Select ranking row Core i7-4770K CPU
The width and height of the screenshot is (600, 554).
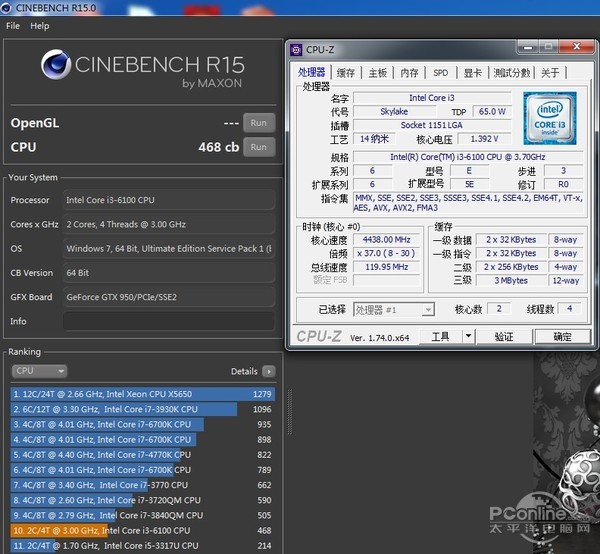tap(142, 455)
